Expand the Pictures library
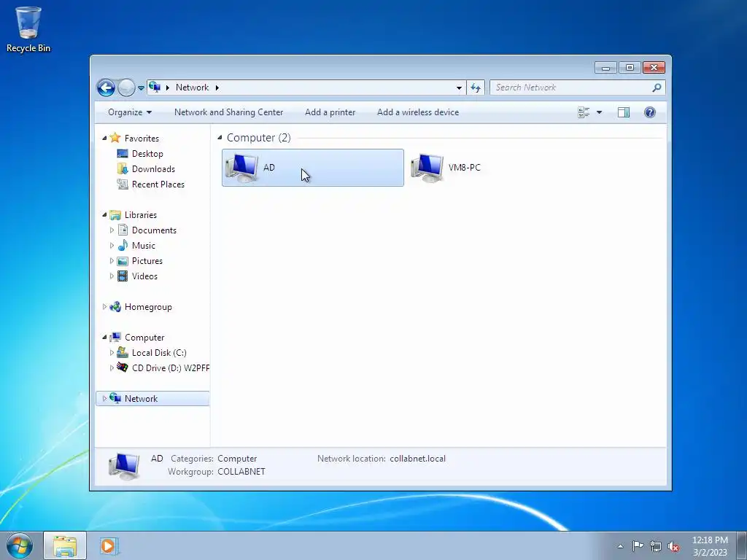This screenshot has width=747, height=560. (x=112, y=261)
